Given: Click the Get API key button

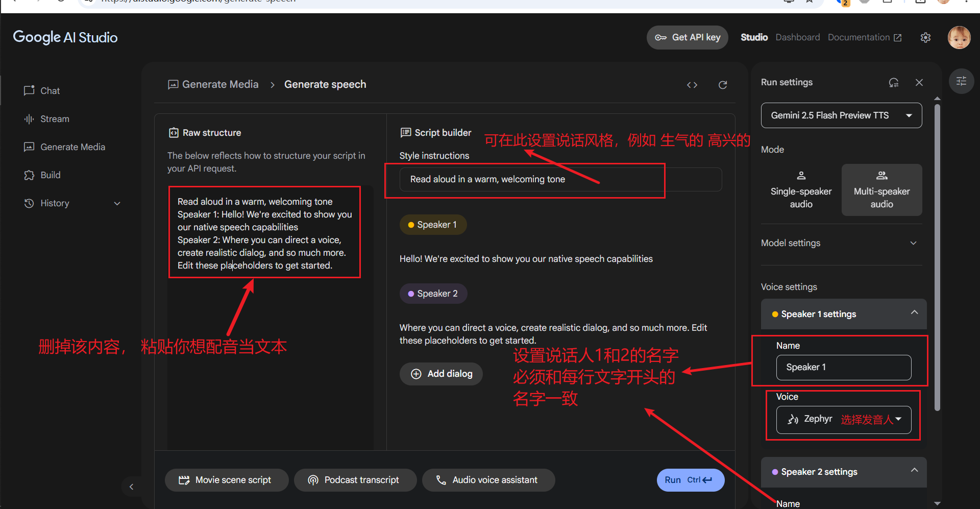Looking at the screenshot, I should point(687,37).
